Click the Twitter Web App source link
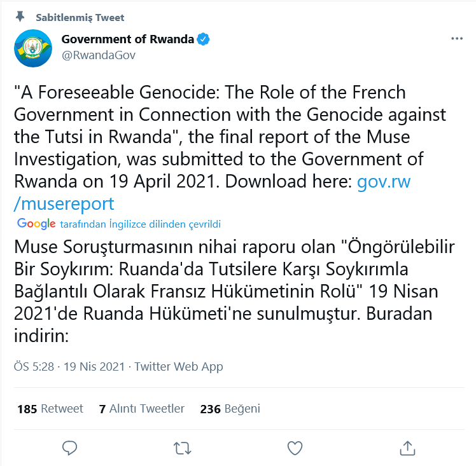 [x=178, y=367]
